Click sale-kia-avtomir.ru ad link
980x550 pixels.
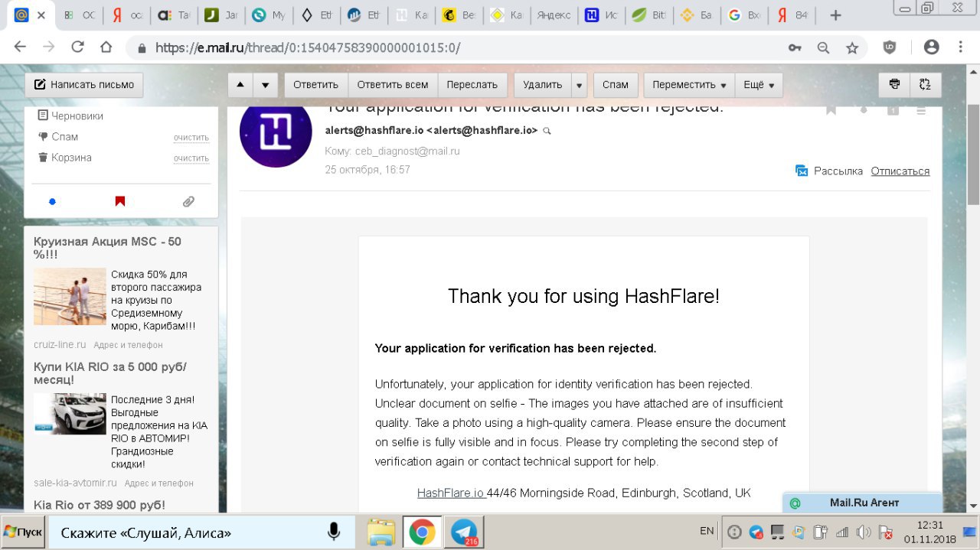[75, 483]
